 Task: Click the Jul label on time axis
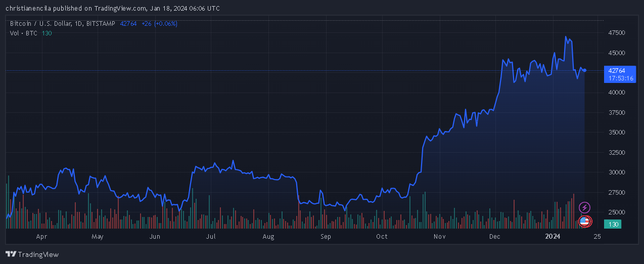pos(211,236)
